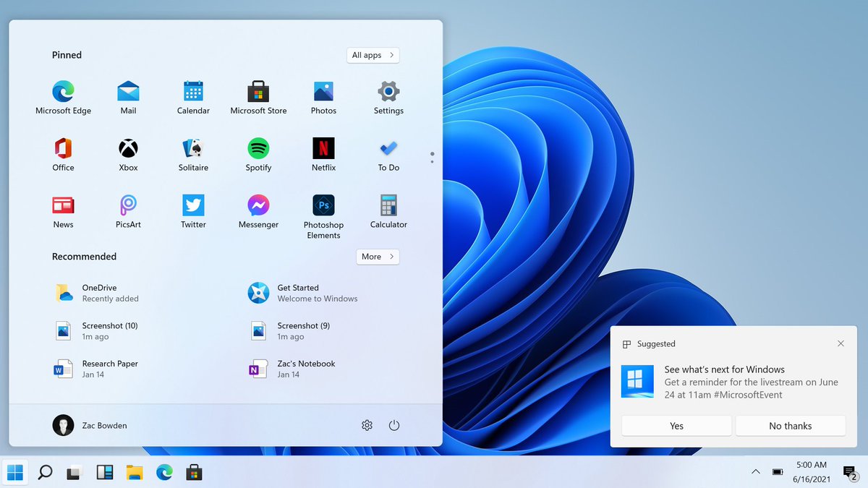Open Photoshop Elements
Screen dimensions: 868x488
323,217
